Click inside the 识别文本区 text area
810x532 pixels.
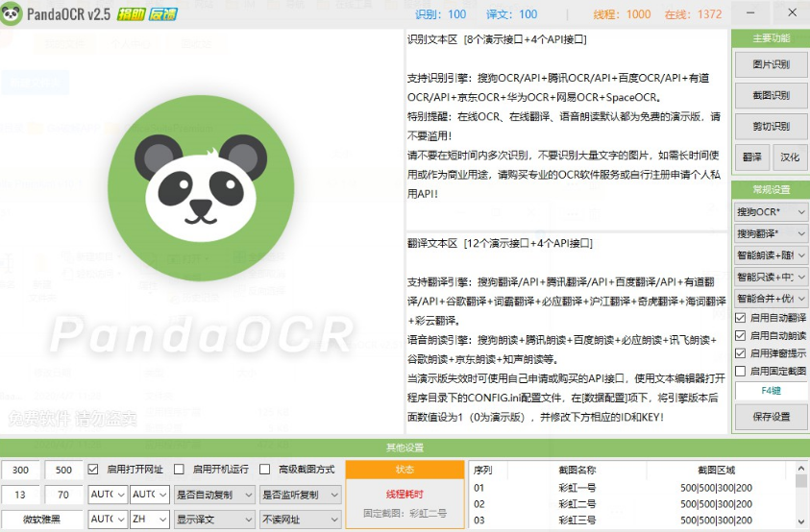click(x=566, y=129)
